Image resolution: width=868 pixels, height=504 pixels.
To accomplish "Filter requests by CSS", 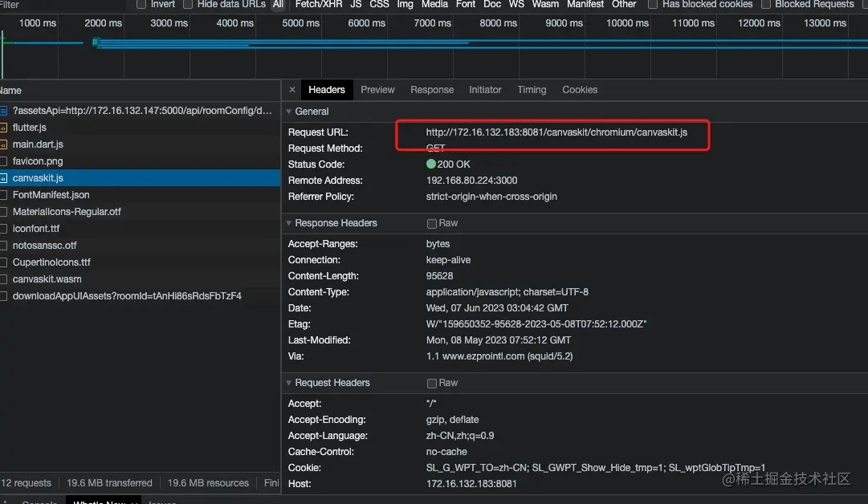I will tap(379, 5).
